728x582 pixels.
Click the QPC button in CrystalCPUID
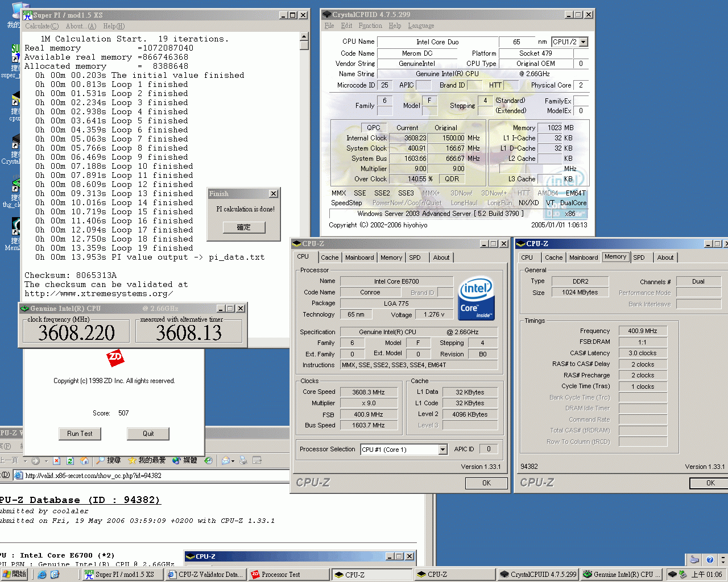(374, 128)
